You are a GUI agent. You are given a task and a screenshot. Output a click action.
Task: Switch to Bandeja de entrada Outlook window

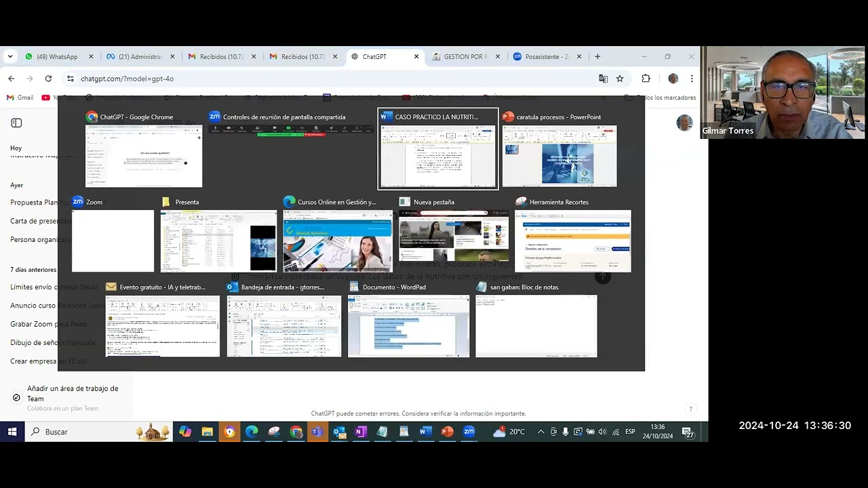[284, 326]
